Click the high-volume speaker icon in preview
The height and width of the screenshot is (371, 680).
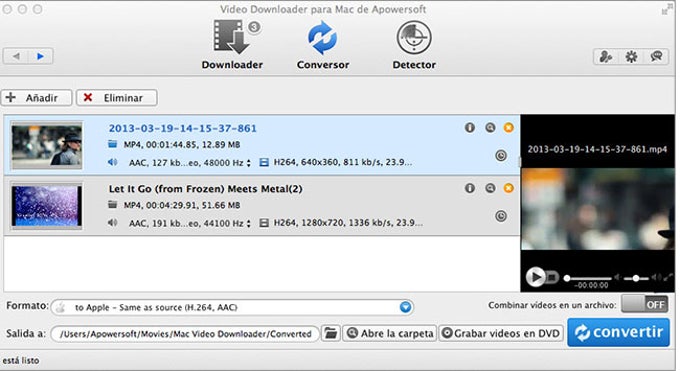click(657, 277)
